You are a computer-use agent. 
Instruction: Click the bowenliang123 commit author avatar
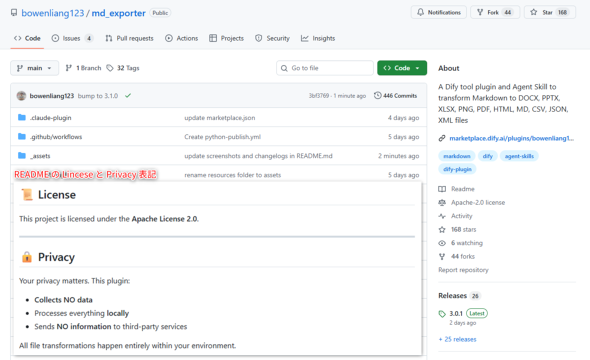(x=21, y=96)
